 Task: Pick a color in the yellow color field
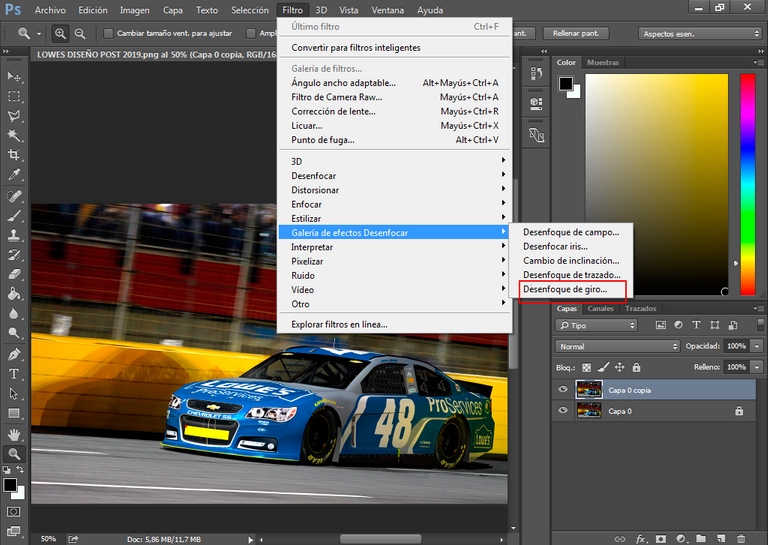657,184
